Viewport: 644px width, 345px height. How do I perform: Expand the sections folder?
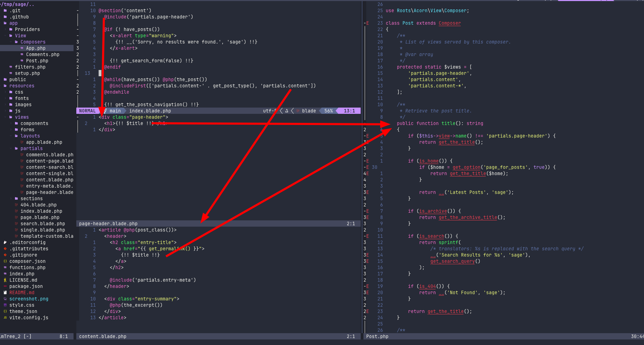coord(16,199)
